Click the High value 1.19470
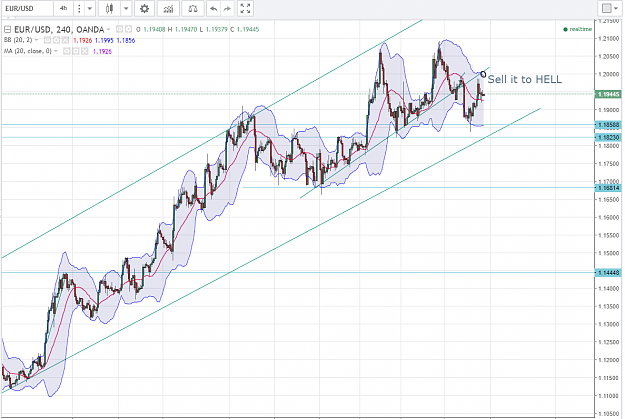The height and width of the screenshot is (419, 625). [x=186, y=30]
